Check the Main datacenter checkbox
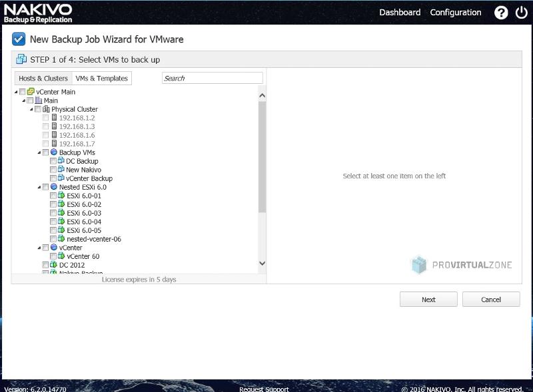The height and width of the screenshot is (392, 533). coord(30,100)
